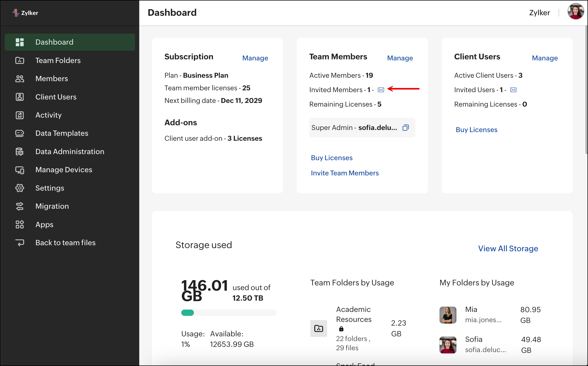Viewport: 588px width, 366px height.
Task: Click the Migration sidebar icon
Action: (x=20, y=206)
